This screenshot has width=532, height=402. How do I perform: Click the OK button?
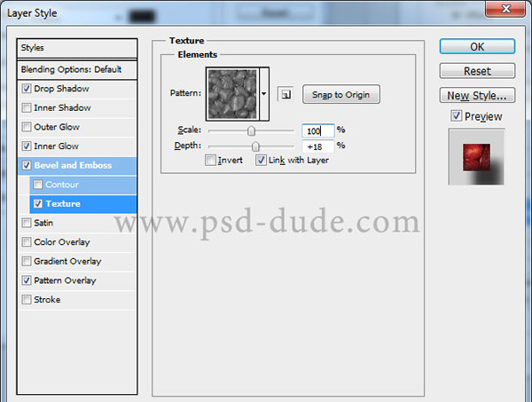(477, 46)
